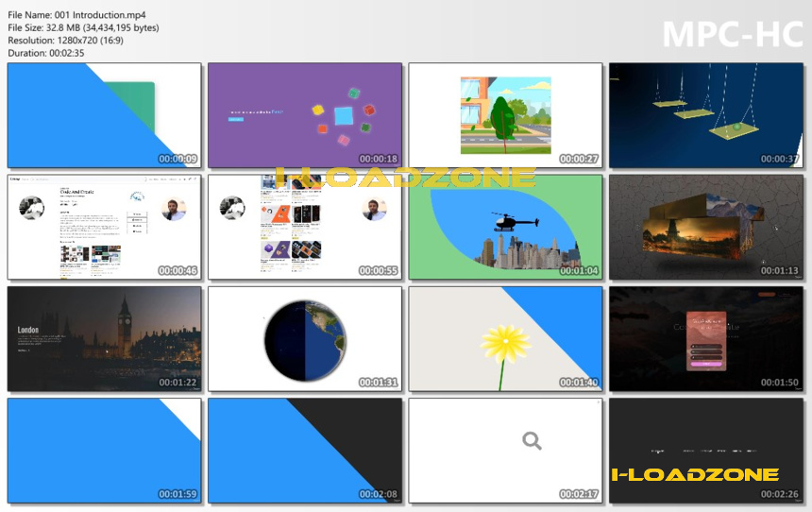Click the Resolution 1280x720 line

click(x=65, y=40)
